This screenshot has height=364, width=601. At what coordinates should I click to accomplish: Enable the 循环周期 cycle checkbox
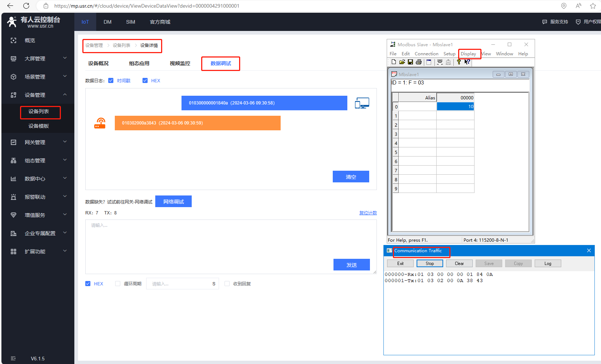[x=118, y=284]
